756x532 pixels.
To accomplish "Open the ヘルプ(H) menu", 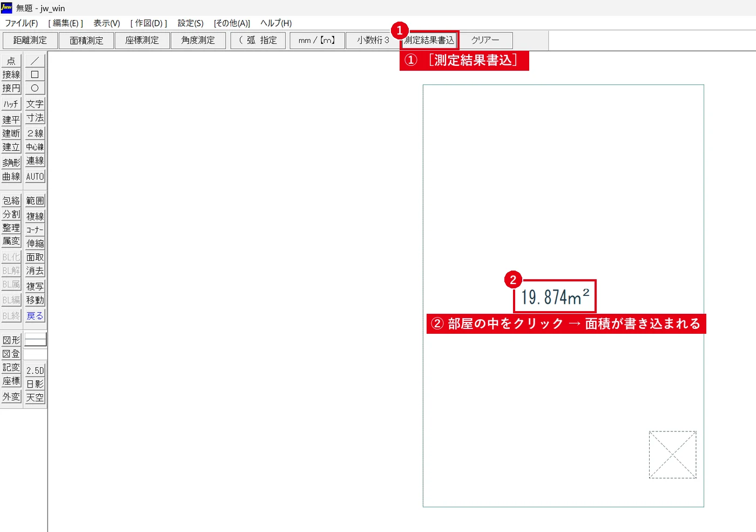I will (x=276, y=23).
